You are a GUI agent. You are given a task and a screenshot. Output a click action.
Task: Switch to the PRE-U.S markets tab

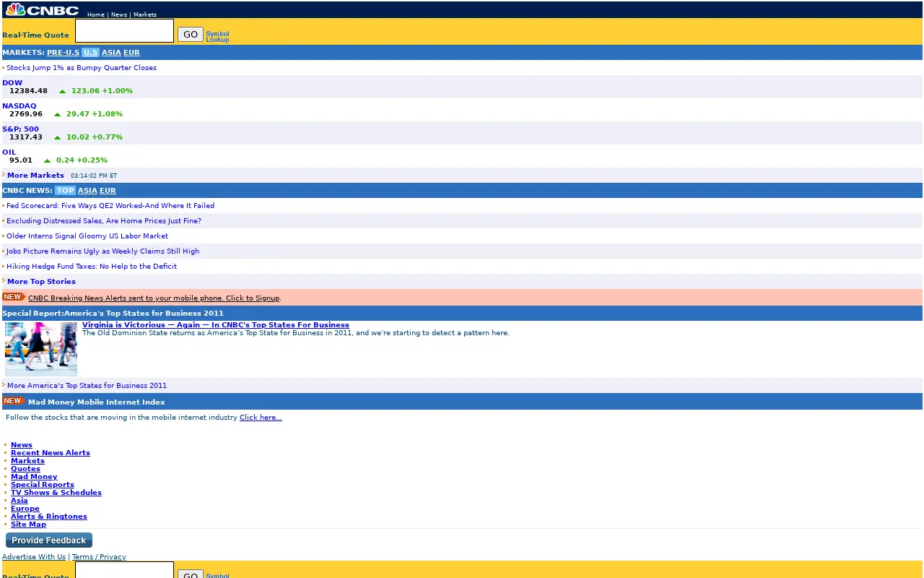(63, 53)
